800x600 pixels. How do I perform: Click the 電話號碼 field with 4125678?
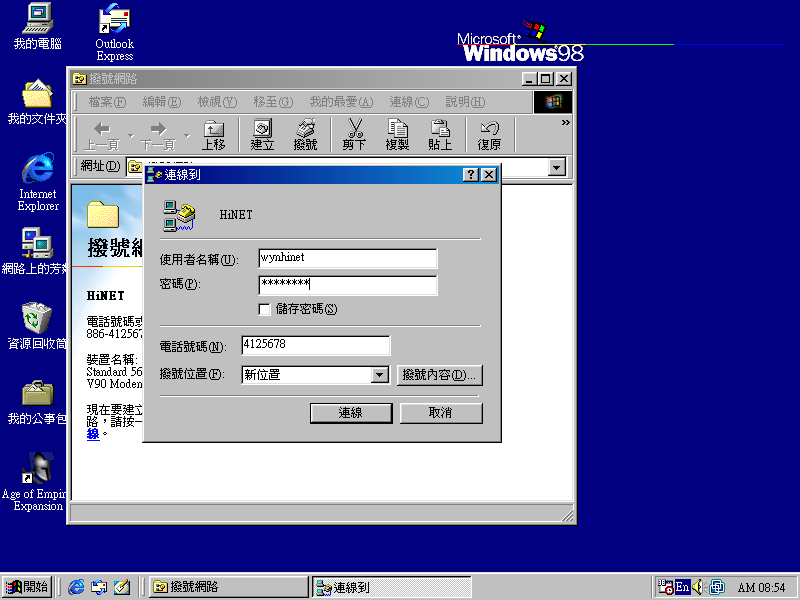click(316, 345)
